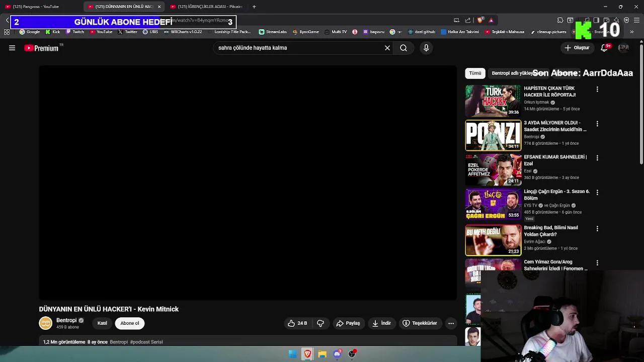Open the three-dot more actions under video
Screen dimensions: 644x362
pyautogui.click(x=451, y=323)
